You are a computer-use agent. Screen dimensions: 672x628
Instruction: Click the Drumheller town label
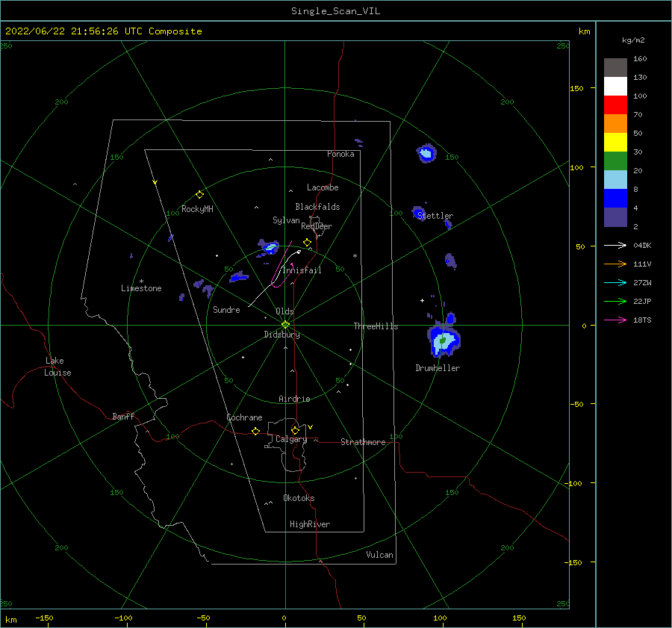[438, 368]
